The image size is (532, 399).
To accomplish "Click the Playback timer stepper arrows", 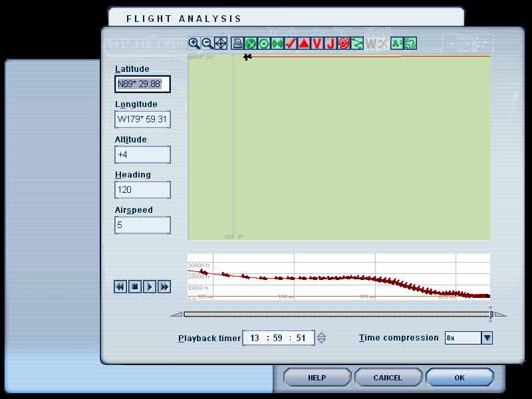I will (x=322, y=338).
